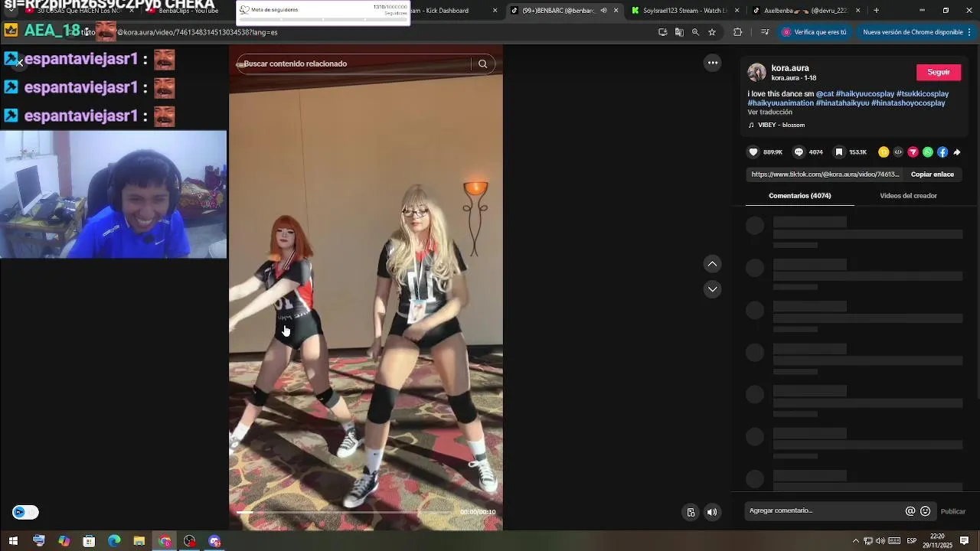Open the taskbar clock showing 22:20
Viewport: 980px width, 551px height.
937,541
